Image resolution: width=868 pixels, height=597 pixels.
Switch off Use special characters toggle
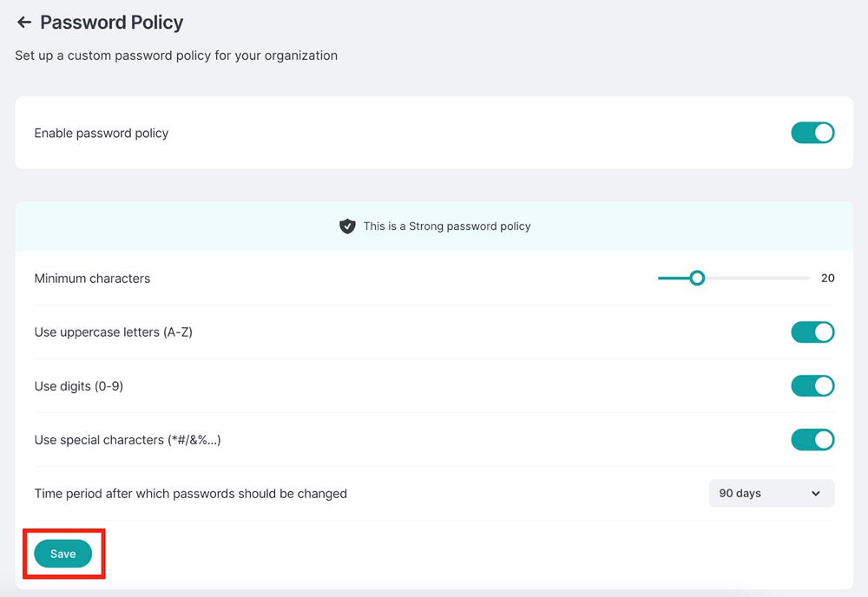[812, 440]
